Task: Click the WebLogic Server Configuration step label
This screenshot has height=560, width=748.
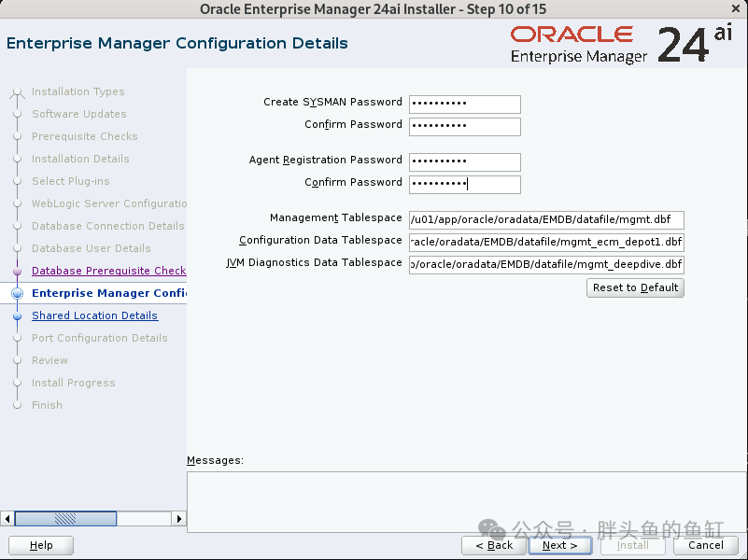Action: click(108, 203)
